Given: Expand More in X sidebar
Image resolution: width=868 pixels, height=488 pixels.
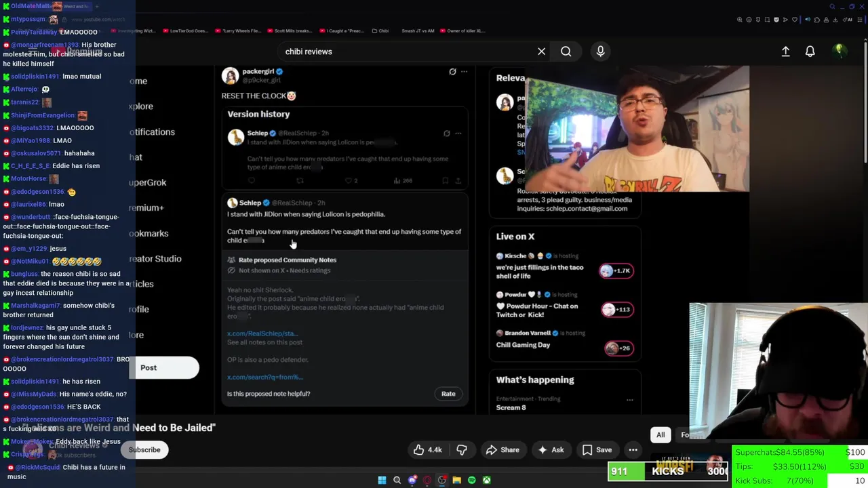Looking at the screenshot, I should pos(136,335).
